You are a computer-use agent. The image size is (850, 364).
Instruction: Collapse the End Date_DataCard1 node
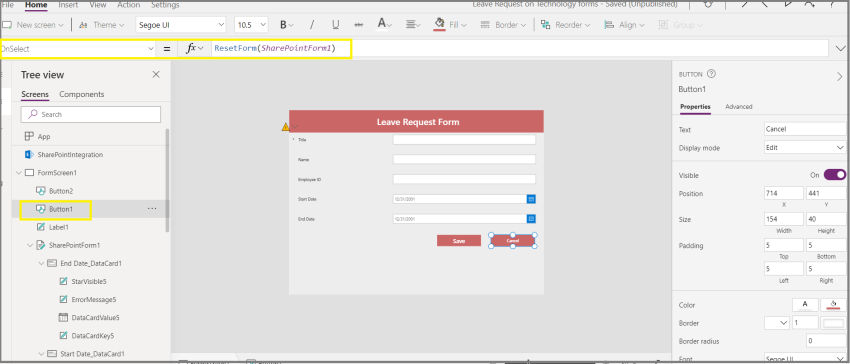pyautogui.click(x=41, y=263)
